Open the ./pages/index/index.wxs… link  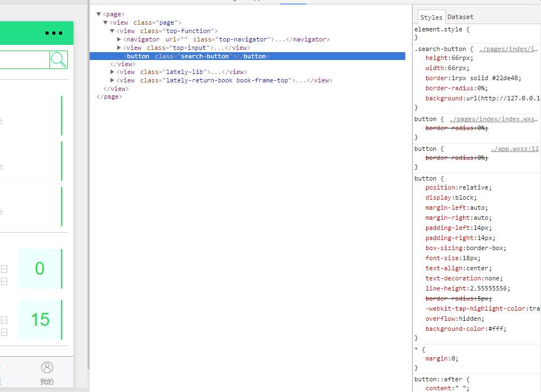[x=493, y=119]
